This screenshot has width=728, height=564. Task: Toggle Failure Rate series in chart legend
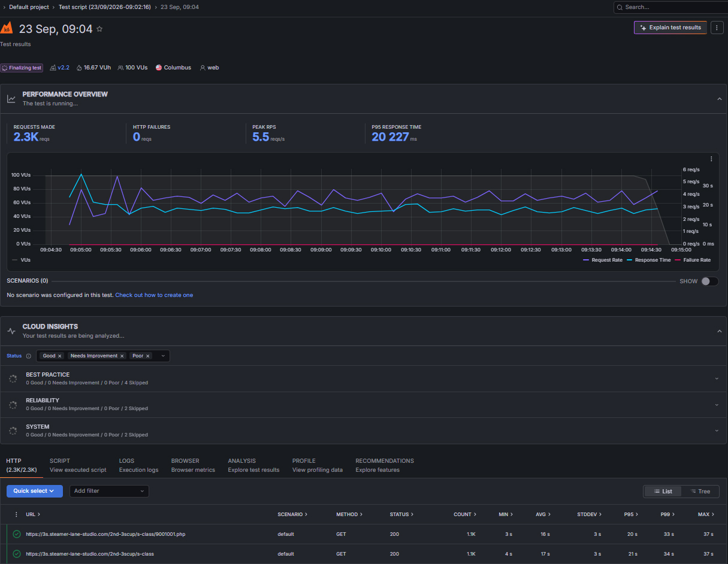coord(693,260)
